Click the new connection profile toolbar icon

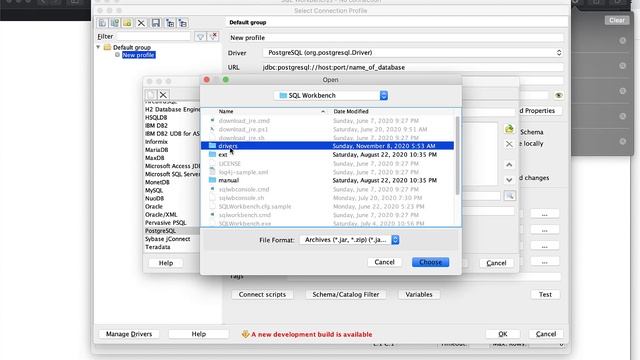pos(102,23)
